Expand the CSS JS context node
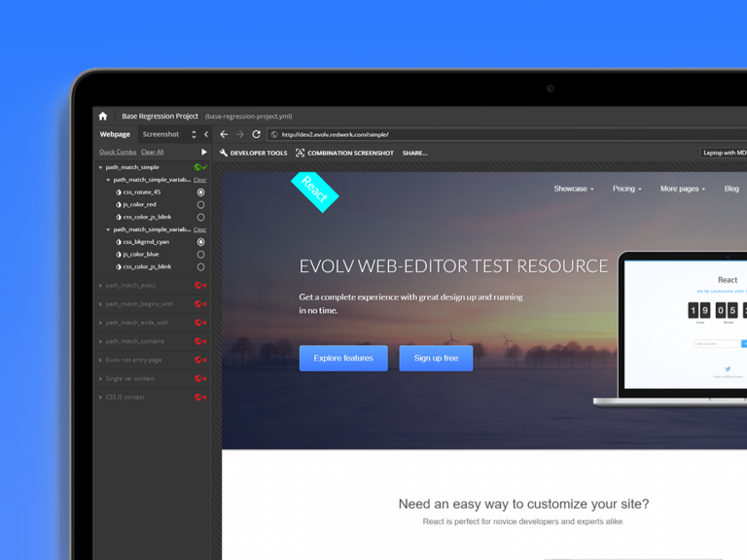This screenshot has height=560, width=747. [x=100, y=397]
